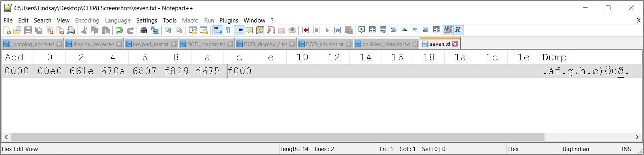
Task: Toggle the Hex editor H icon
Action: 458,30
